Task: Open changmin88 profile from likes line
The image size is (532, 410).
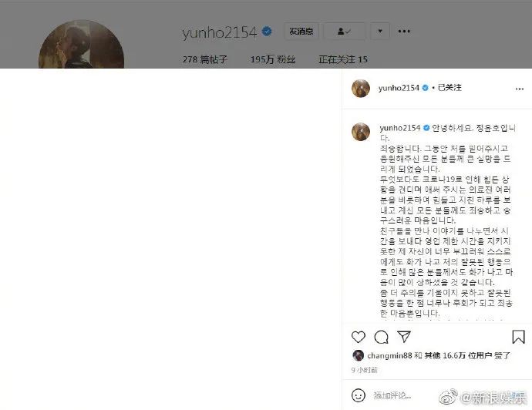Action: tap(389, 355)
